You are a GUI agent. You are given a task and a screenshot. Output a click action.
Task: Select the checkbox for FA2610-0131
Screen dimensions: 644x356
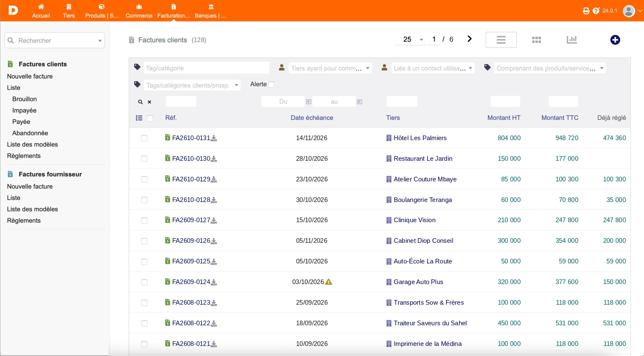coord(144,138)
